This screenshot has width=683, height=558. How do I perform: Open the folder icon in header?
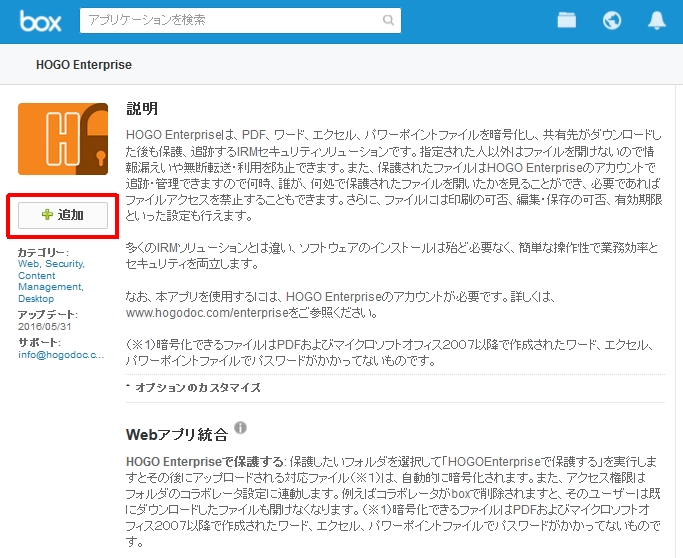coord(566,20)
